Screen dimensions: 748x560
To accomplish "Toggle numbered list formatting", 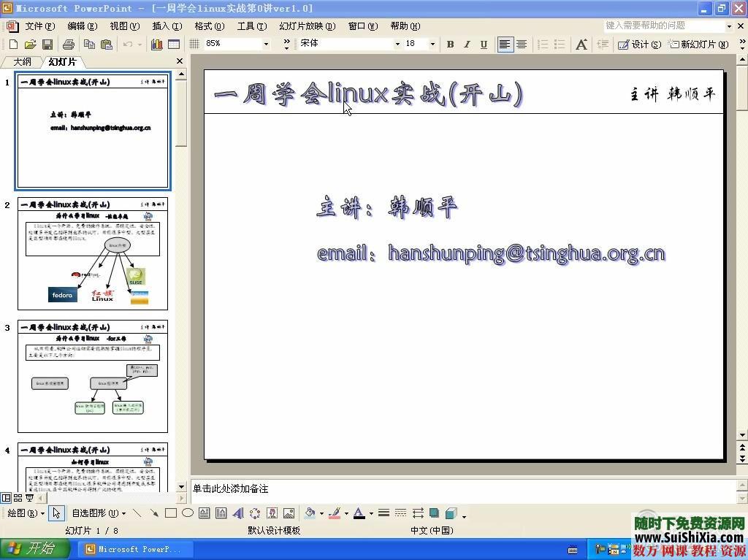I will coord(543,45).
